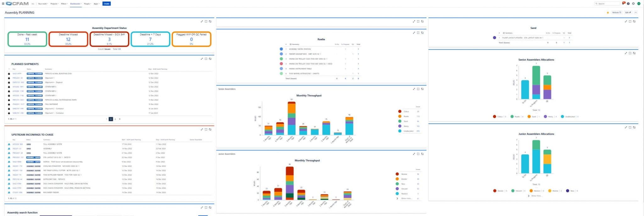Open the Dashboards menu
Image resolution: width=644 pixels, height=216 pixels.
pyautogui.click(x=76, y=4)
